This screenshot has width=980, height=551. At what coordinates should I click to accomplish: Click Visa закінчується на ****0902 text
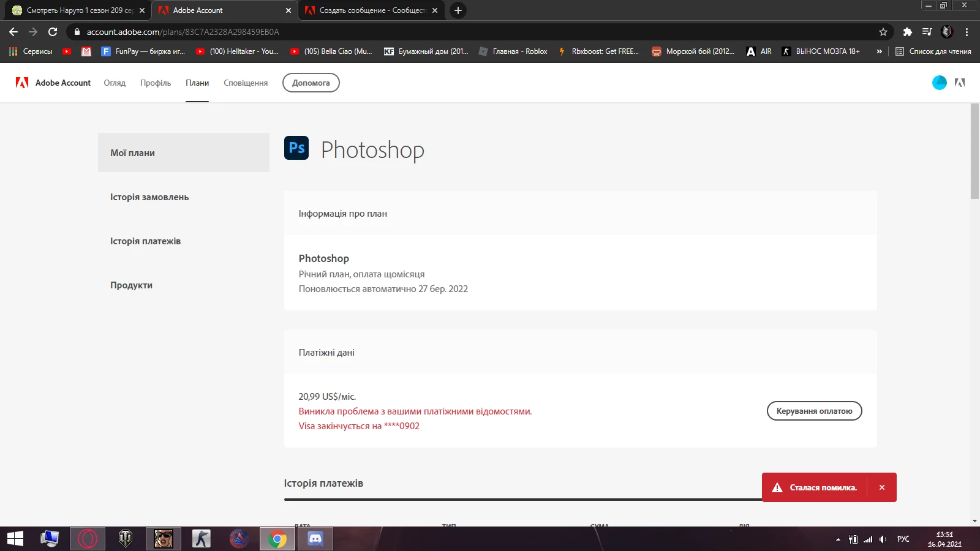[359, 426]
